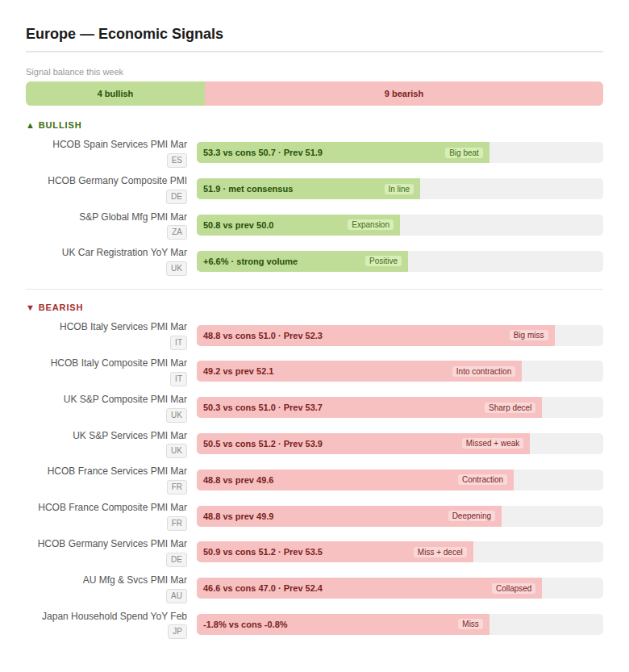Select the 4 bullish balance segment
629x672 pixels.
(x=115, y=94)
